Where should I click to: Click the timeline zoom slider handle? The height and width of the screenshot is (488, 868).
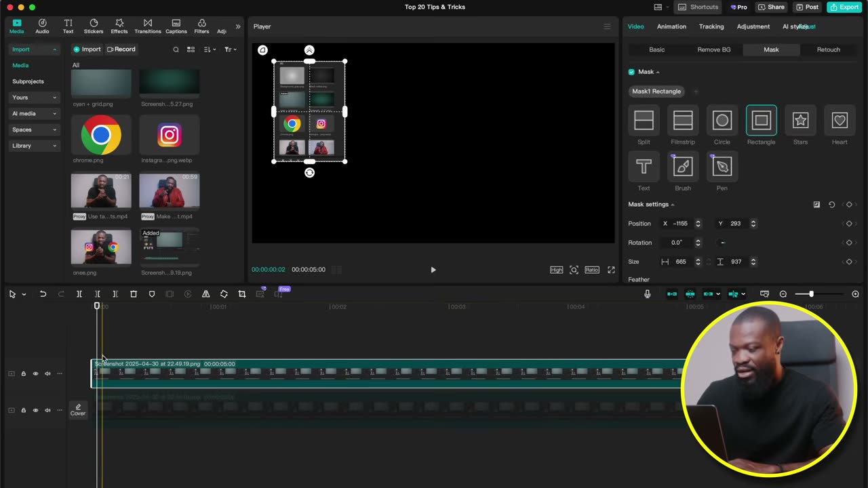pos(811,294)
